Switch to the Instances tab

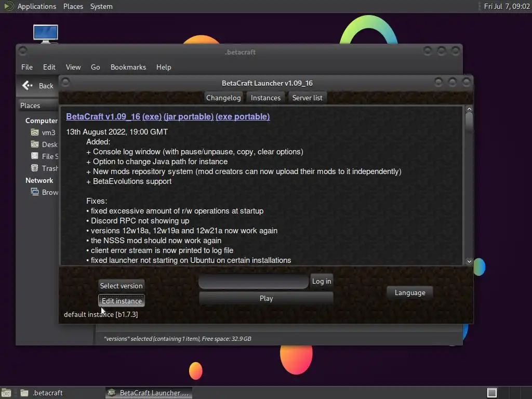[265, 98]
